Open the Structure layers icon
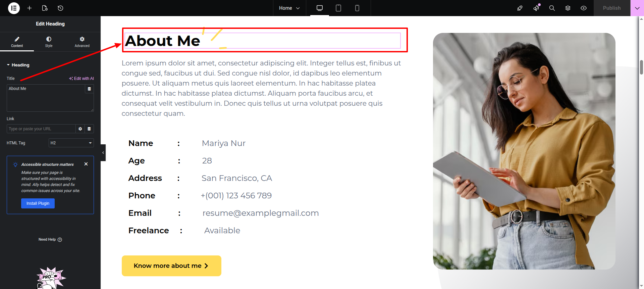644x289 pixels. [x=568, y=8]
